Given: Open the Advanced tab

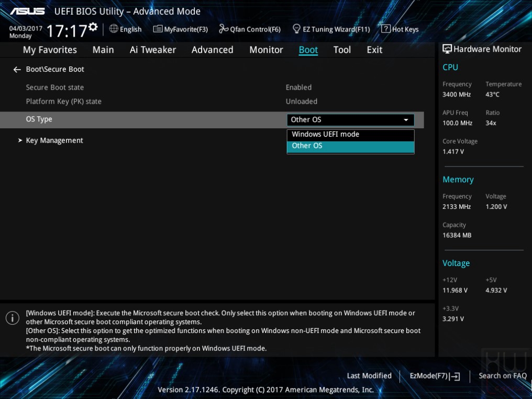Looking at the screenshot, I should pyautogui.click(x=213, y=50).
